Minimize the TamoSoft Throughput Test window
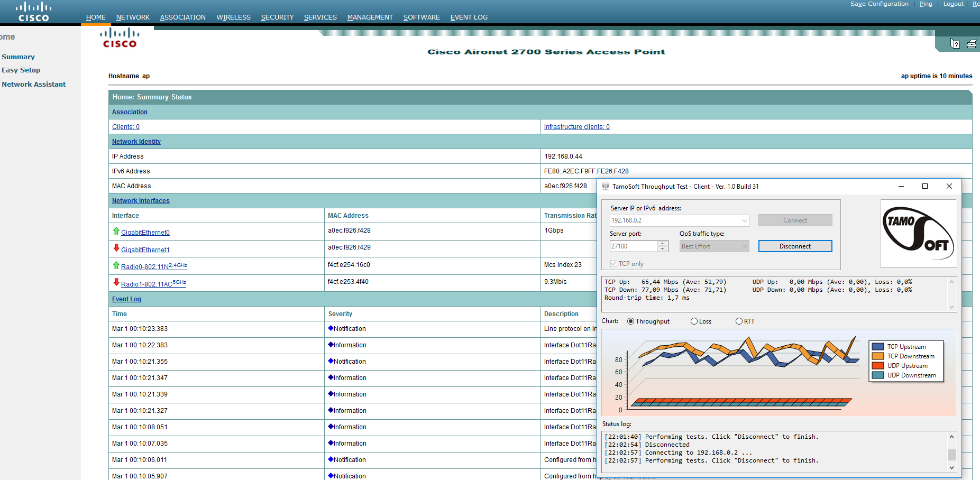This screenshot has height=480, width=980. click(x=901, y=186)
